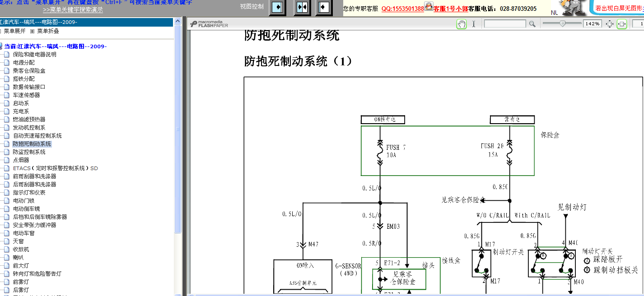This screenshot has height=296, width=644.
Task: Open tree item 发动机控制系
Action: pyautogui.click(x=29, y=127)
